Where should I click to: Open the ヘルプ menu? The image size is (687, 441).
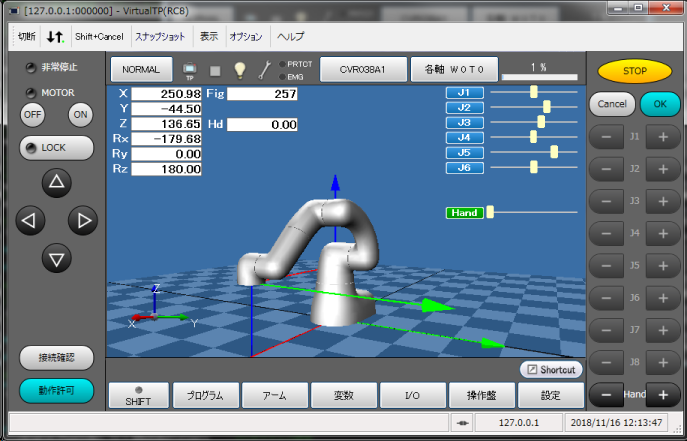click(x=290, y=36)
